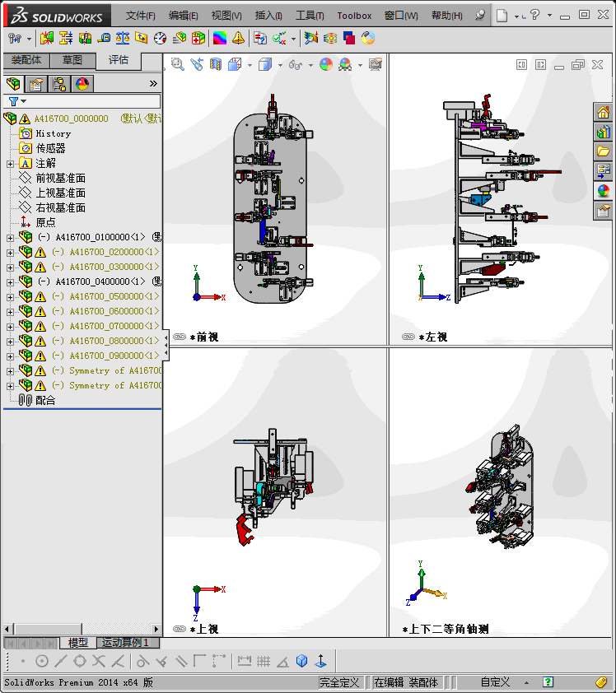Click the blue 3D cube icon in sketch toolbar
This screenshot has width=616, height=693.
coord(302,661)
